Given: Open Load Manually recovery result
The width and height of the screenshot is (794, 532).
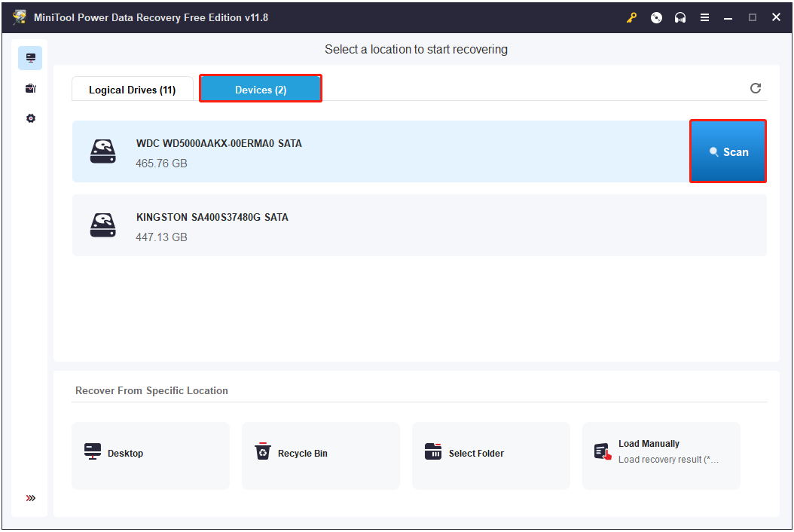Looking at the screenshot, I should click(x=661, y=455).
